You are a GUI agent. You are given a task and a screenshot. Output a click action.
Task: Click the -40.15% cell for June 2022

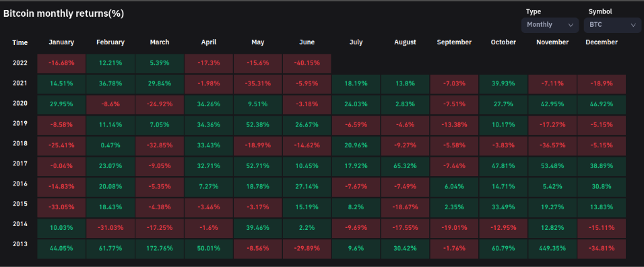click(x=307, y=64)
